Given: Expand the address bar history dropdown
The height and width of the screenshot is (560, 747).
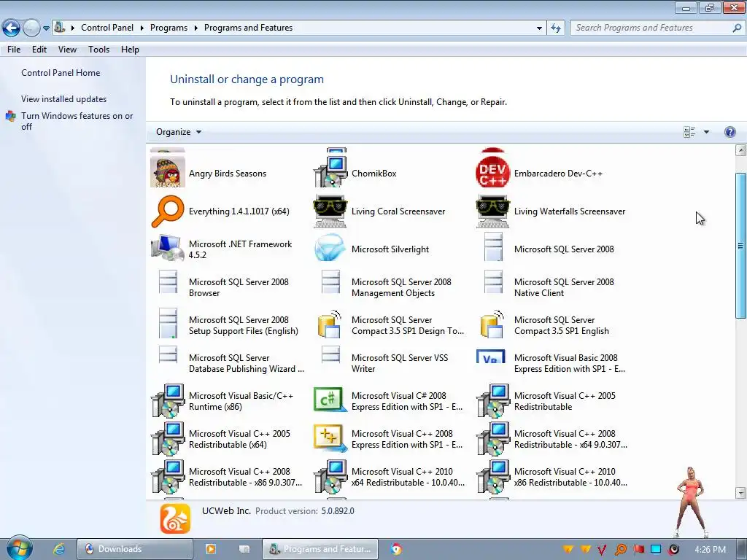Looking at the screenshot, I should pyautogui.click(x=539, y=28).
